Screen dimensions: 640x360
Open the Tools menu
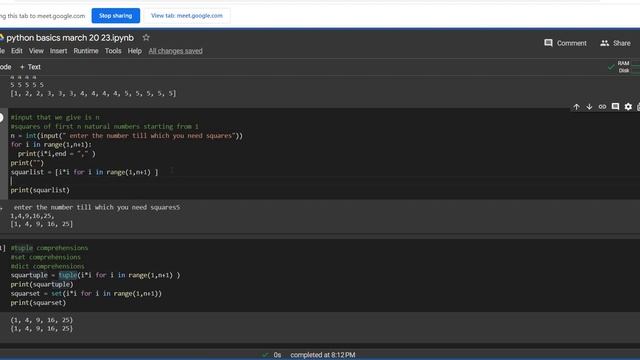point(113,51)
